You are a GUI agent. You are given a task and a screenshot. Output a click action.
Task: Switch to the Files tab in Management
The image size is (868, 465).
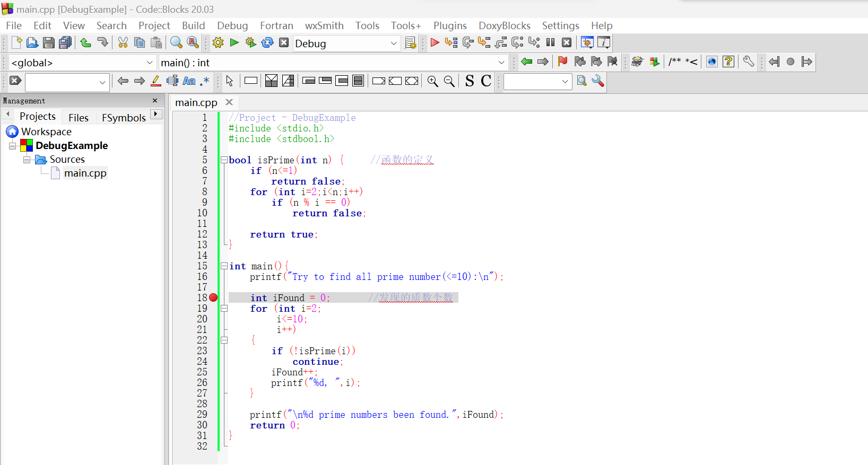pos(79,117)
